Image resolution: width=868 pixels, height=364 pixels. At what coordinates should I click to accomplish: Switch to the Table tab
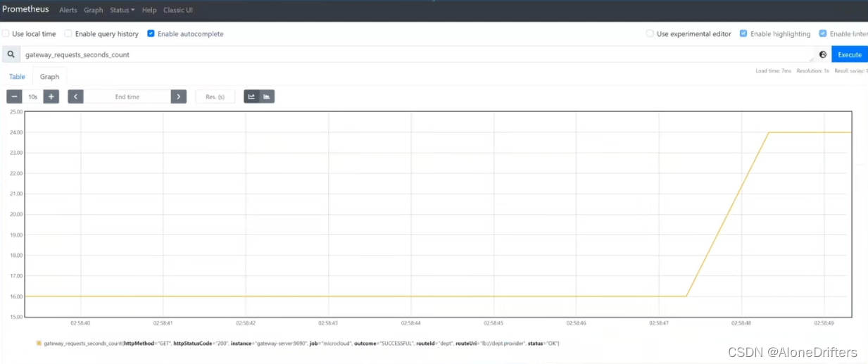pos(17,77)
